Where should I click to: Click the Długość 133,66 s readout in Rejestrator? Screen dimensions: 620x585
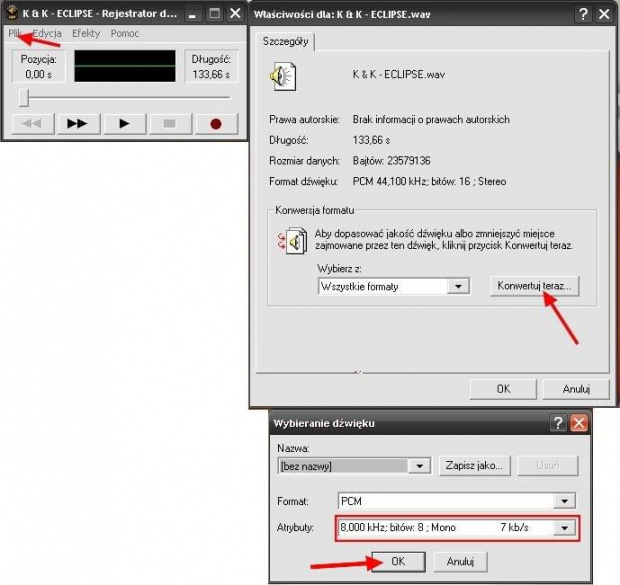(211, 67)
